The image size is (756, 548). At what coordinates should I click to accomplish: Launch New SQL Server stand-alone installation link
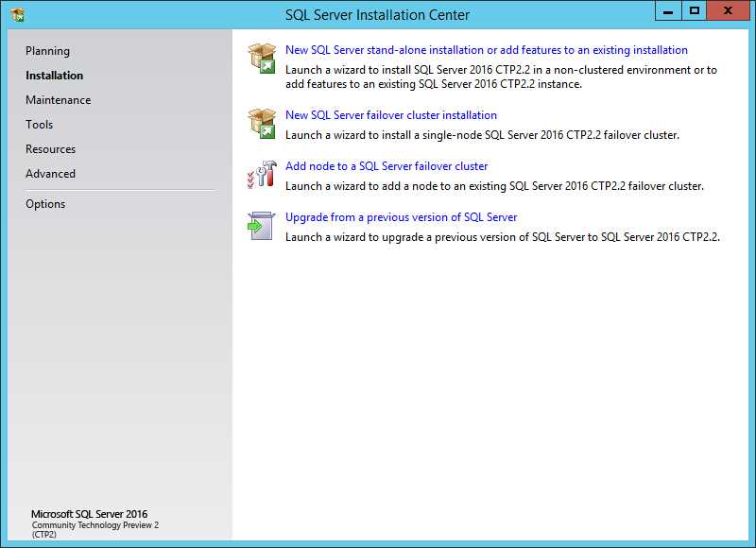487,50
